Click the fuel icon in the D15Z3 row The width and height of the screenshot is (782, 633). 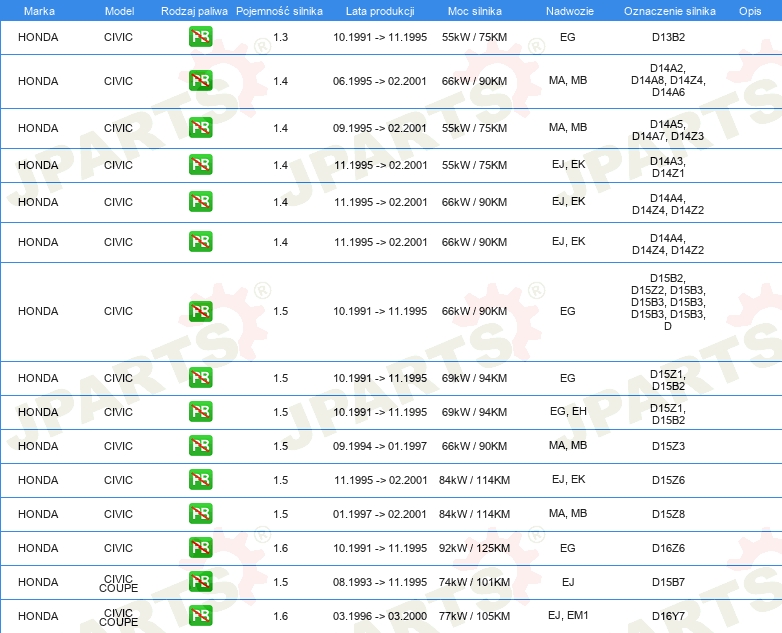(x=200, y=446)
